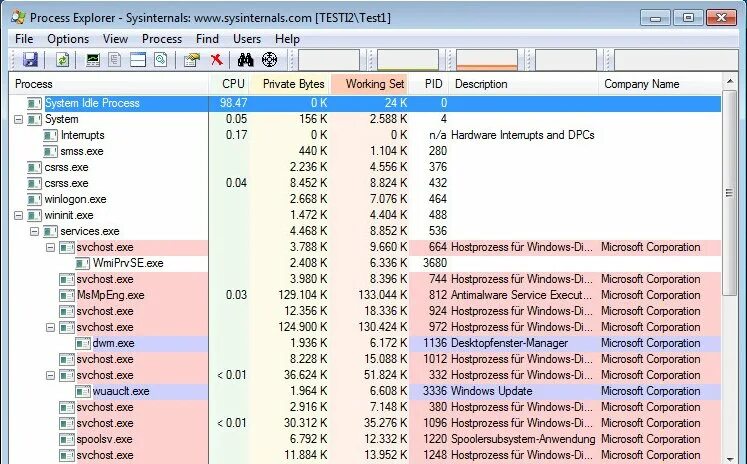Click the first CPU usage mini graph
747x464 pixels.
(329, 60)
